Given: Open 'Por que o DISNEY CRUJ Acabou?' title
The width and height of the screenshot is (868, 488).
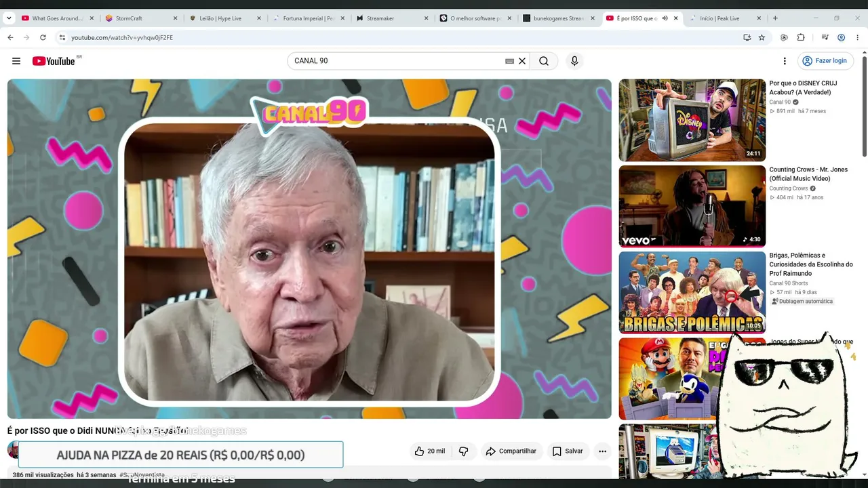Looking at the screenshot, I should point(803,88).
